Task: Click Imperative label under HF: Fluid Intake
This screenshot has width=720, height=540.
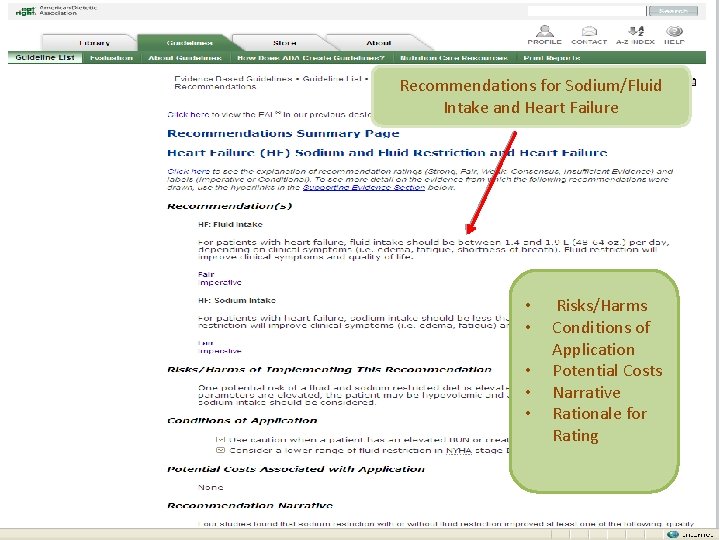Action: coord(220,282)
